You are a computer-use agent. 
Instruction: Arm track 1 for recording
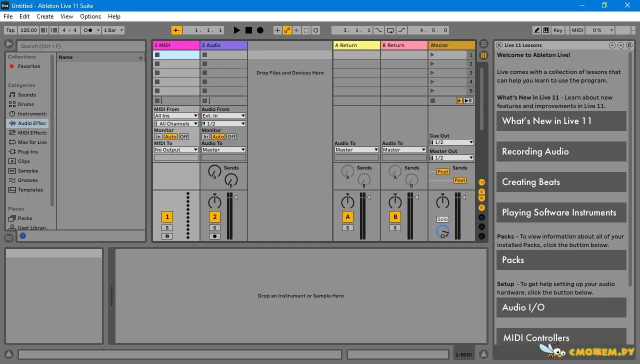tap(167, 236)
